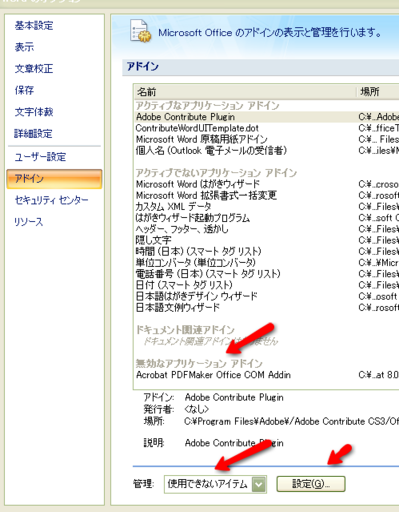
Task: Select 詳細設定 in the sidebar
Action: pyautogui.click(x=33, y=134)
